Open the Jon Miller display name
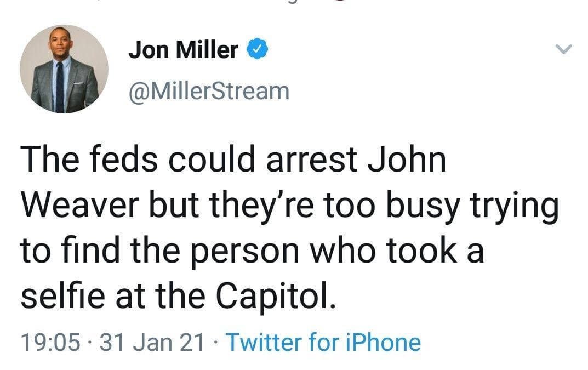Image resolution: width=588 pixels, height=370 pixels. tap(183, 50)
